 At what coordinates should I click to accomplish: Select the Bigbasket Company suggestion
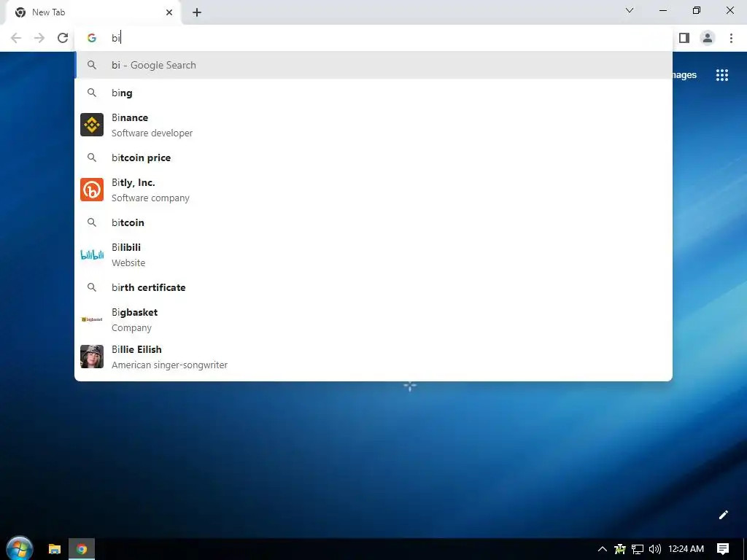373,319
